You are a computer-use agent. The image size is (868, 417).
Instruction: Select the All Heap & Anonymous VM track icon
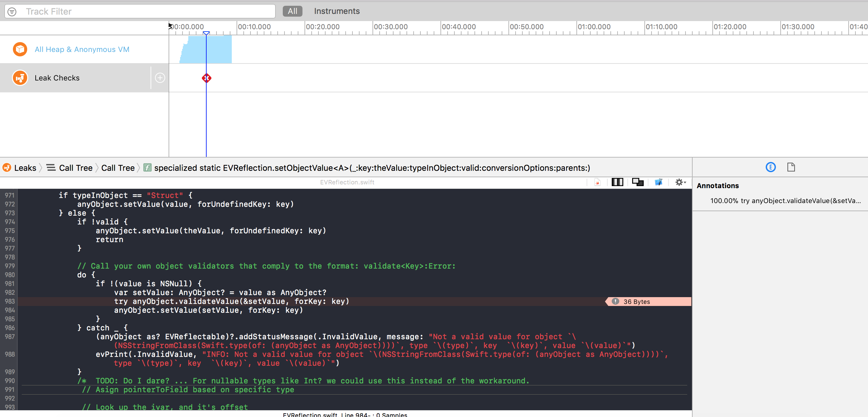pyautogui.click(x=20, y=49)
